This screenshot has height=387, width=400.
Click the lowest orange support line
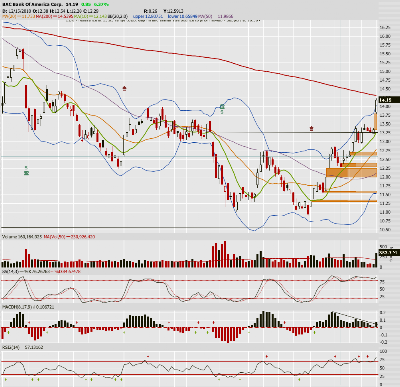click(x=344, y=201)
